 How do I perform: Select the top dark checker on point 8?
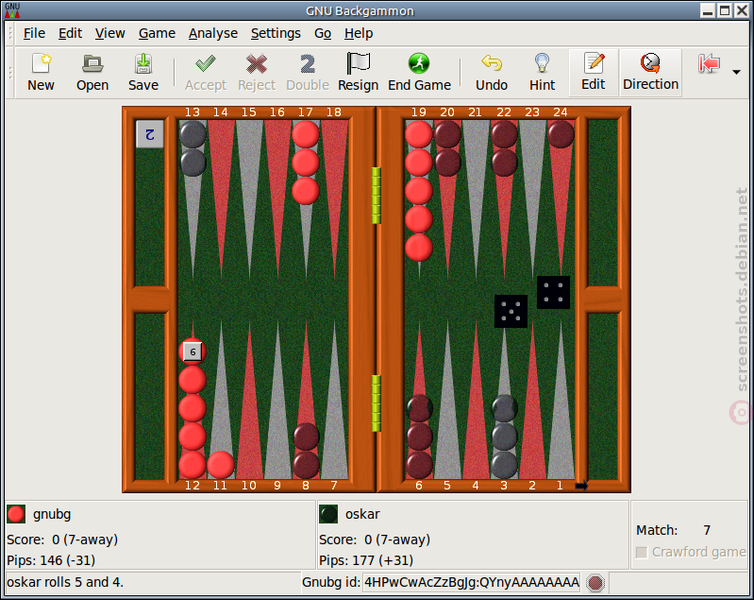[306, 437]
